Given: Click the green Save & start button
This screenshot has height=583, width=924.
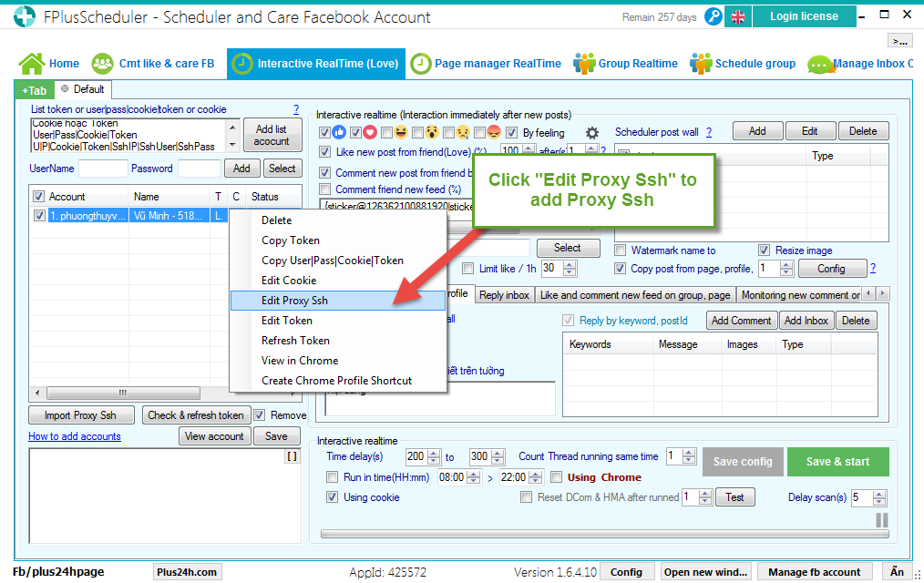Looking at the screenshot, I should tap(838, 462).
